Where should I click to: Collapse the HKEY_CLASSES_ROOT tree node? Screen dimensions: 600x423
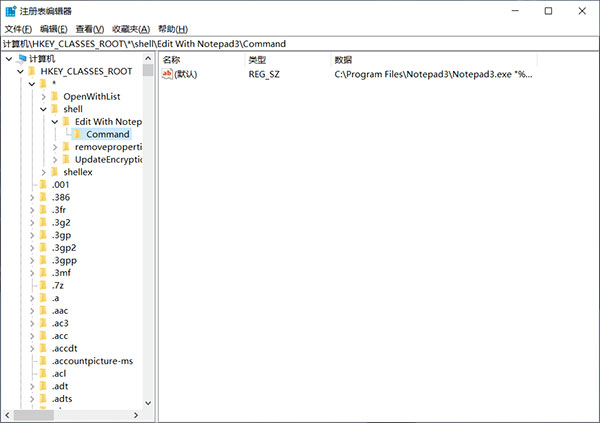(x=20, y=72)
